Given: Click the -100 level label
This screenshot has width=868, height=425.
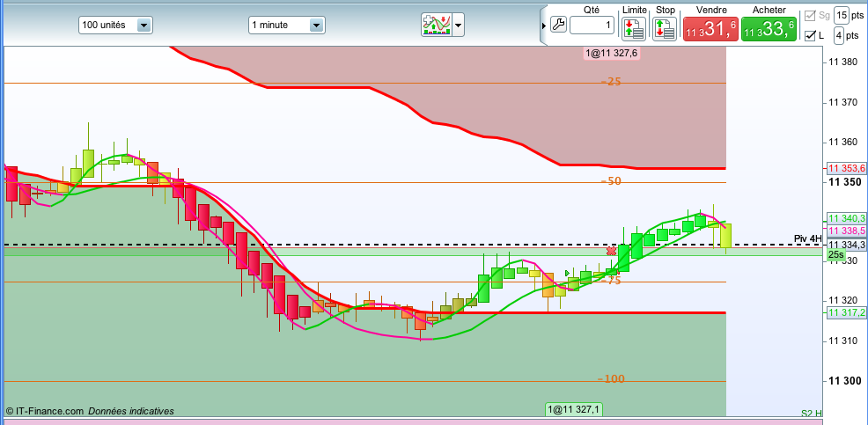Looking at the screenshot, I should (611, 379).
